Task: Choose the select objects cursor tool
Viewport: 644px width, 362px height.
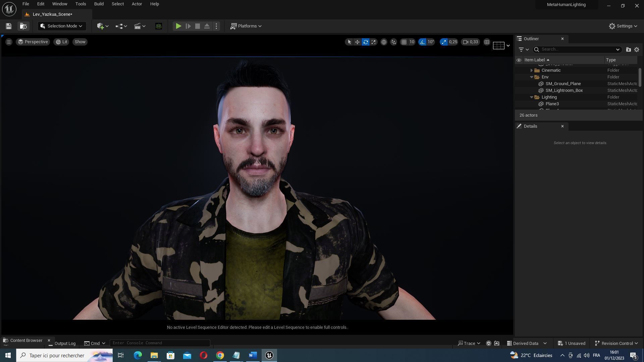Action: pyautogui.click(x=349, y=42)
